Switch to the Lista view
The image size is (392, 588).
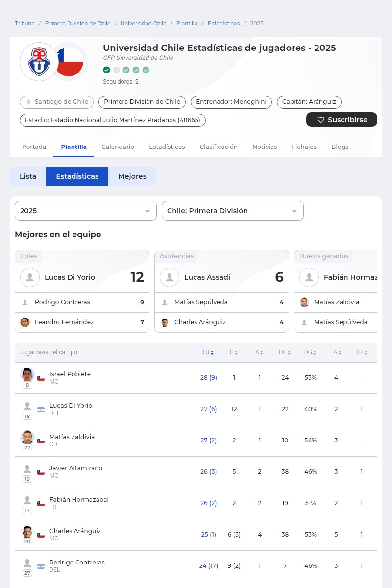coord(28,176)
